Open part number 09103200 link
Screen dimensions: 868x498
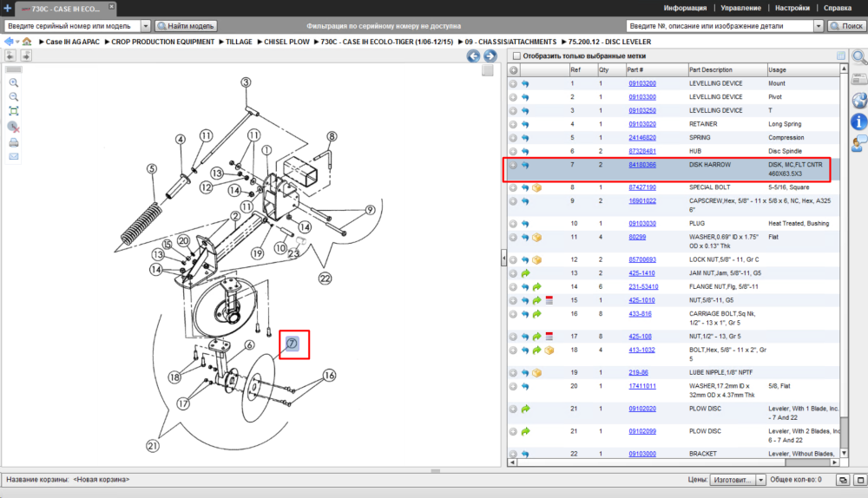click(x=641, y=83)
